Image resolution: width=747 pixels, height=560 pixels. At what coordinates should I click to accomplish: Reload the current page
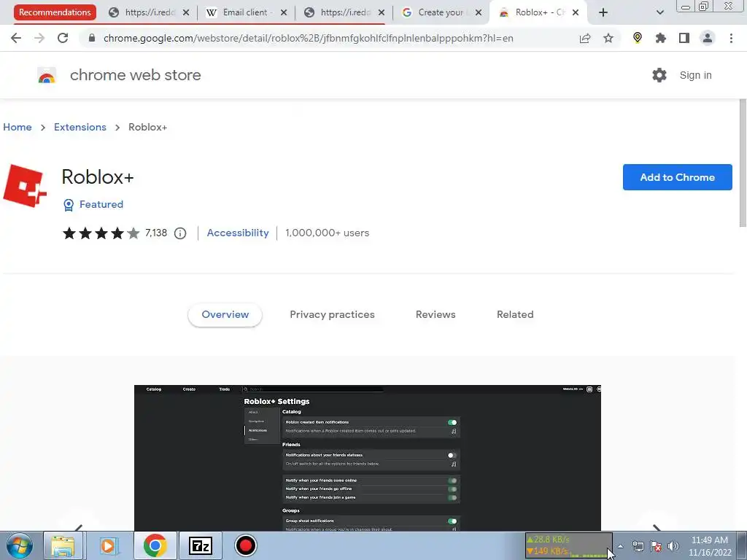pyautogui.click(x=63, y=38)
